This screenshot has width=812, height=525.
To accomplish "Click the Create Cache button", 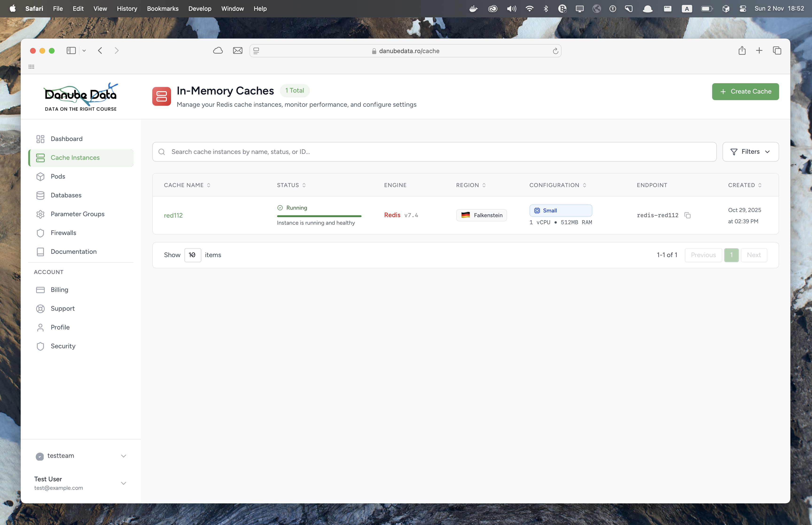I will click(745, 91).
